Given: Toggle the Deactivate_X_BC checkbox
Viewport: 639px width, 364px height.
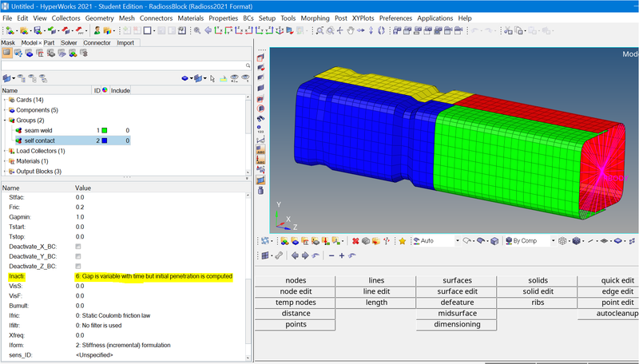Looking at the screenshot, I should pyautogui.click(x=78, y=247).
